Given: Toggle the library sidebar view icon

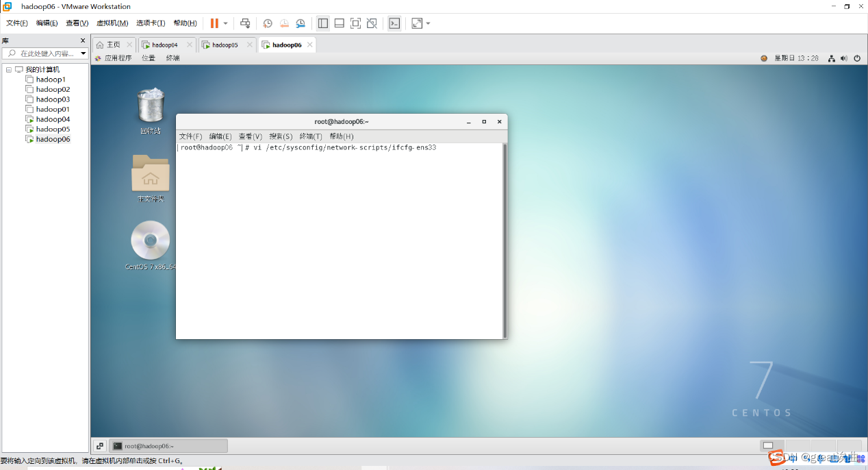Looking at the screenshot, I should (323, 23).
